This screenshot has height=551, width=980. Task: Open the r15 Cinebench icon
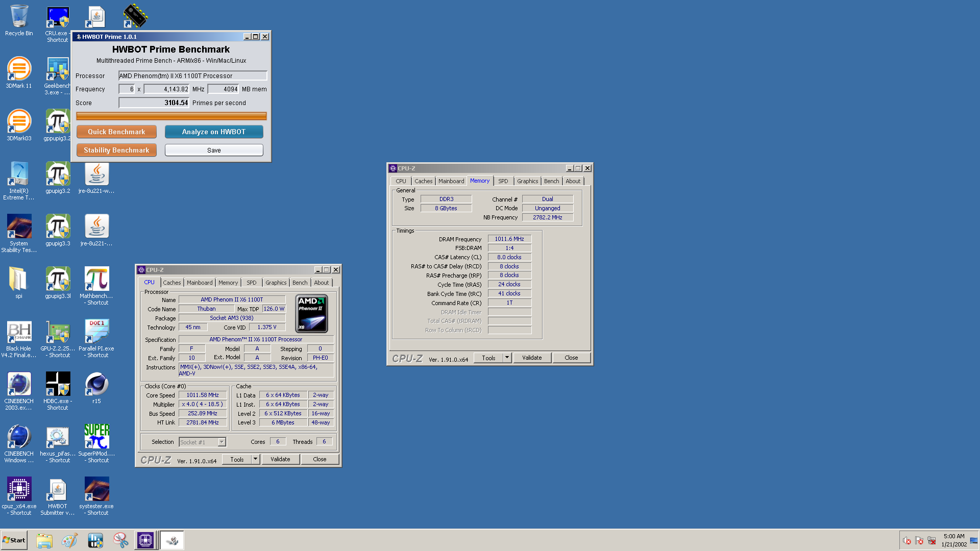96,388
